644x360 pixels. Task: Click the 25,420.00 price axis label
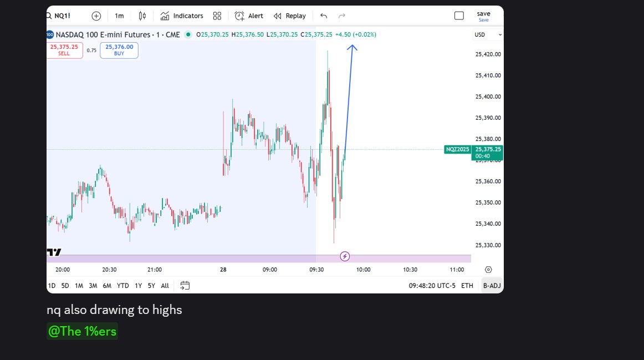click(x=488, y=54)
